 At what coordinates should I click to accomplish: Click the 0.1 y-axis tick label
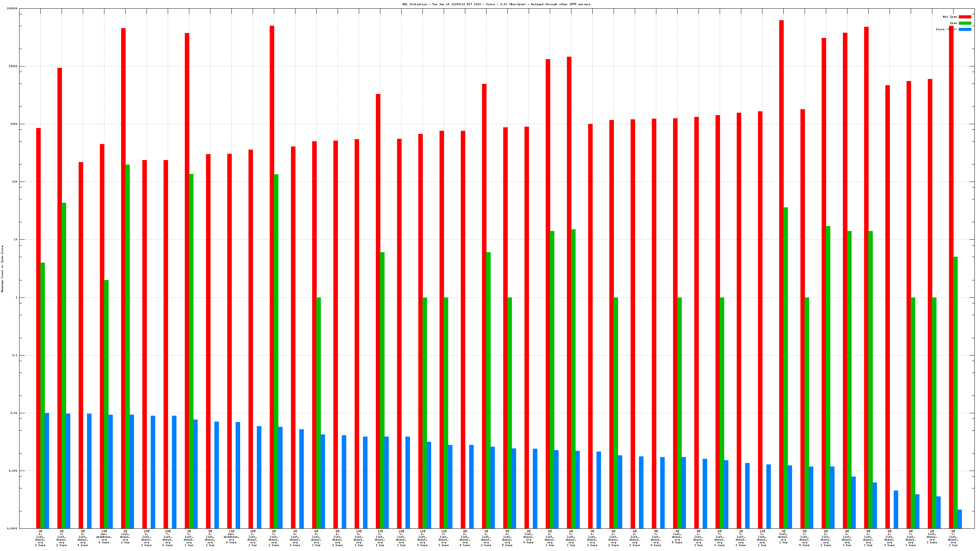pyautogui.click(x=15, y=355)
